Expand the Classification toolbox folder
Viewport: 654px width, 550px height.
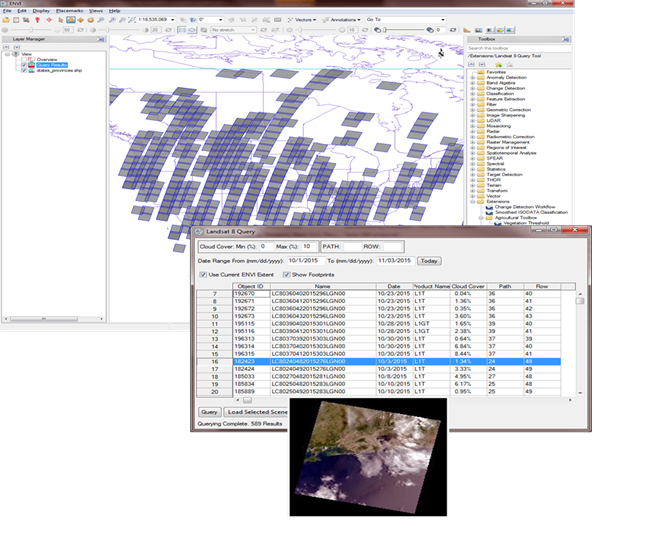point(473,94)
